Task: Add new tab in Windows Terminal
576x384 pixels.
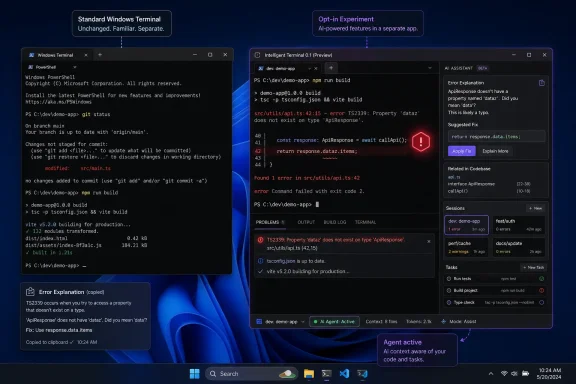Action: pos(100,55)
